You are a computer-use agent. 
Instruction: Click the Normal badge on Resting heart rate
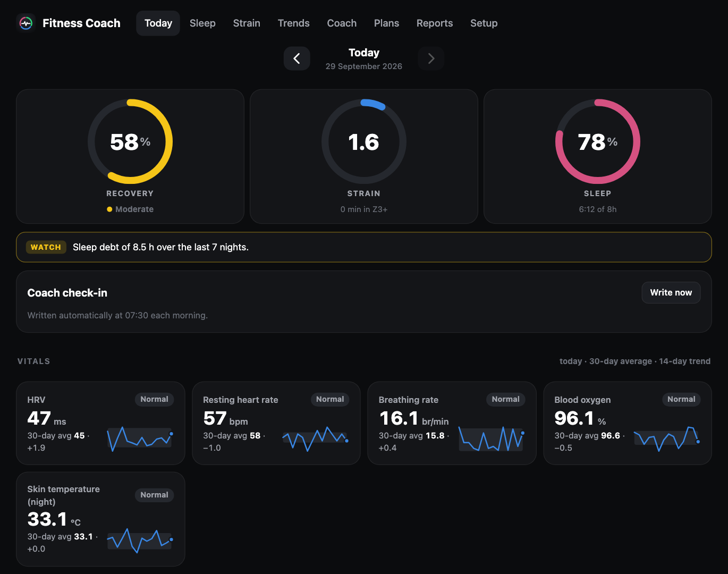tap(330, 400)
